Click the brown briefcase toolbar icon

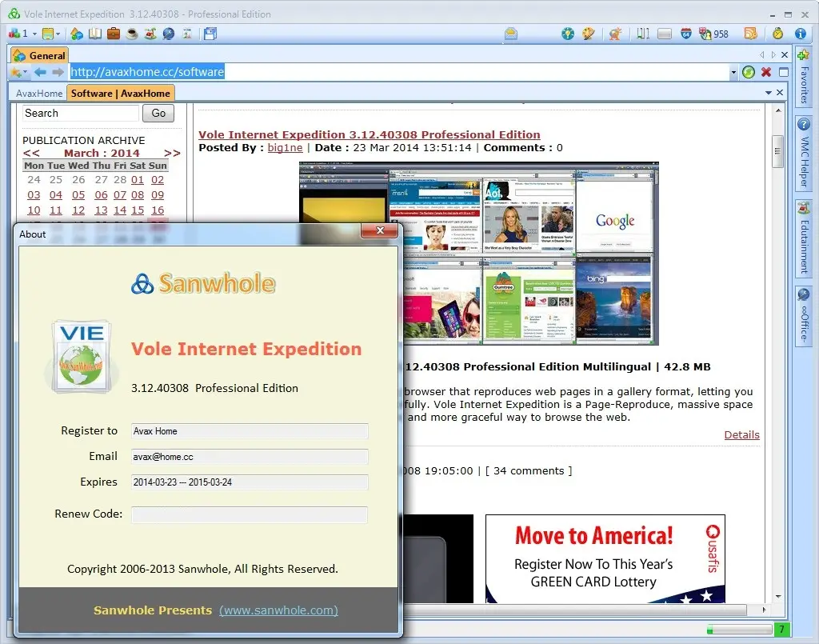(x=114, y=34)
